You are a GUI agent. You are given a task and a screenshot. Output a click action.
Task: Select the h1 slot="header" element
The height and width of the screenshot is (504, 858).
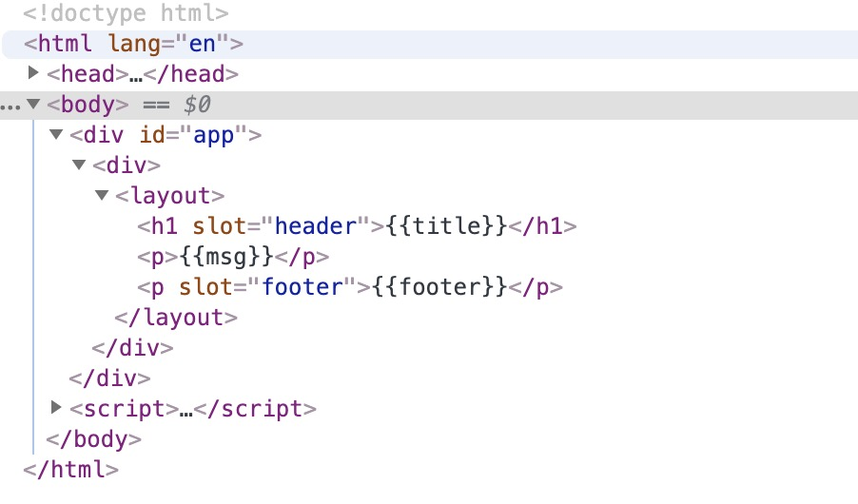coord(357,226)
